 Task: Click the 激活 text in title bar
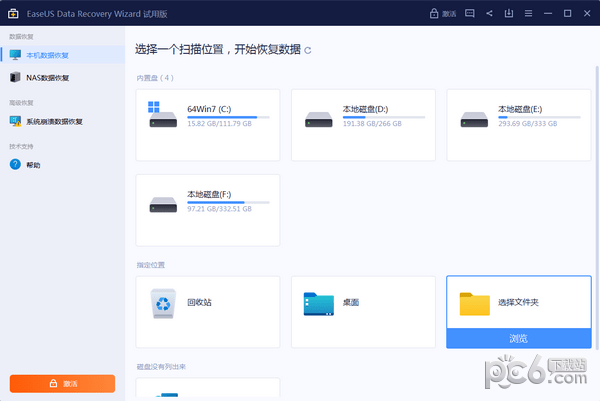click(449, 14)
